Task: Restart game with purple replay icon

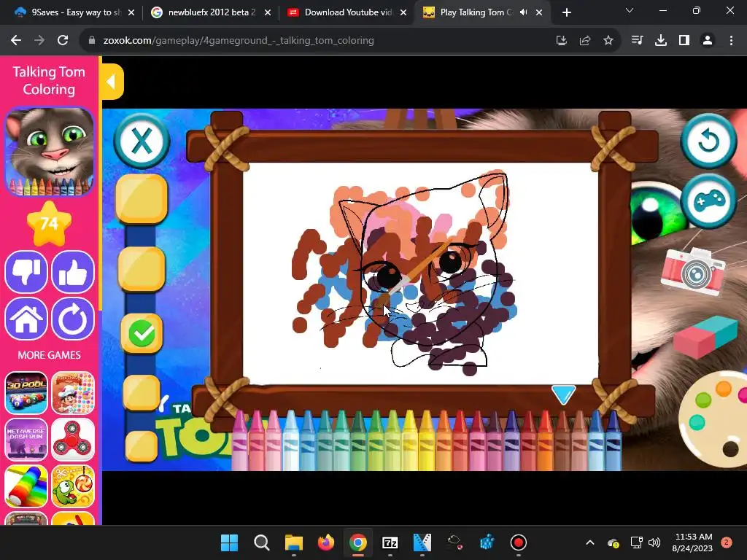Action: click(73, 319)
